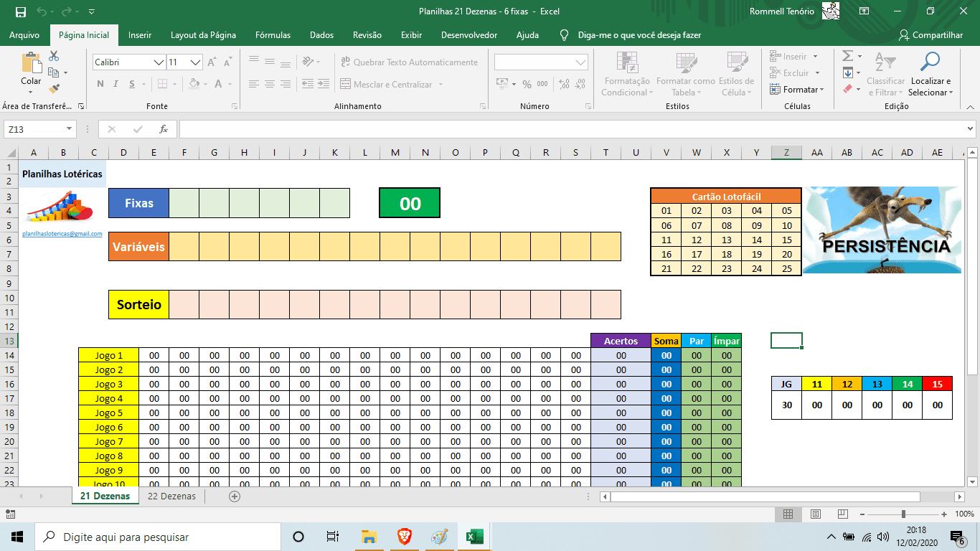980x551 pixels.
Task: Click the Compartilhar share button
Action: (x=930, y=35)
